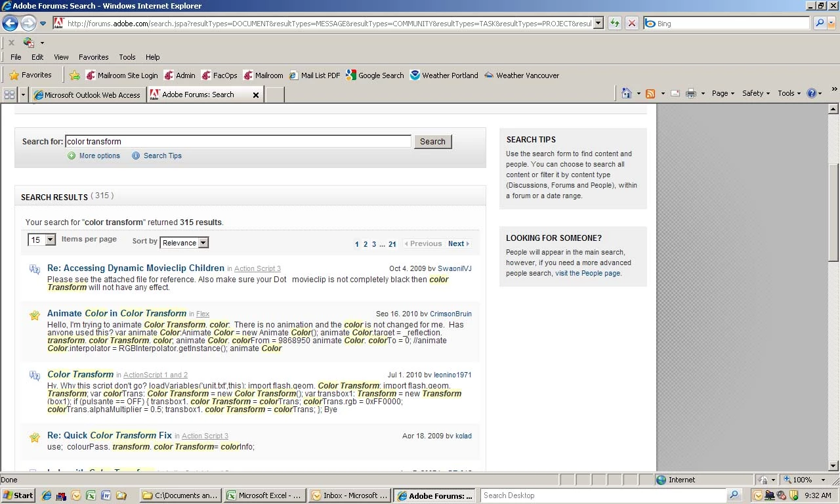The image size is (840, 504).
Task: Open C:\Documents an... taskbar window
Action: click(180, 495)
